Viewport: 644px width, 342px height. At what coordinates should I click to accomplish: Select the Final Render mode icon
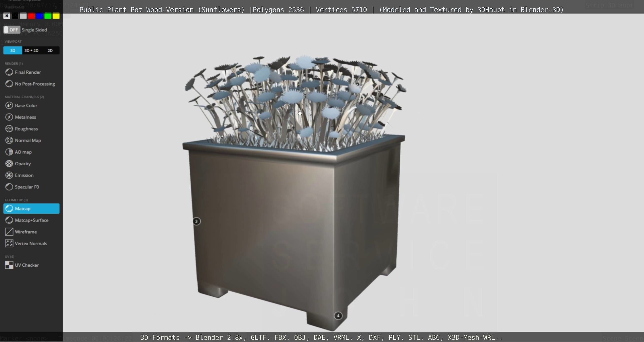tap(9, 72)
